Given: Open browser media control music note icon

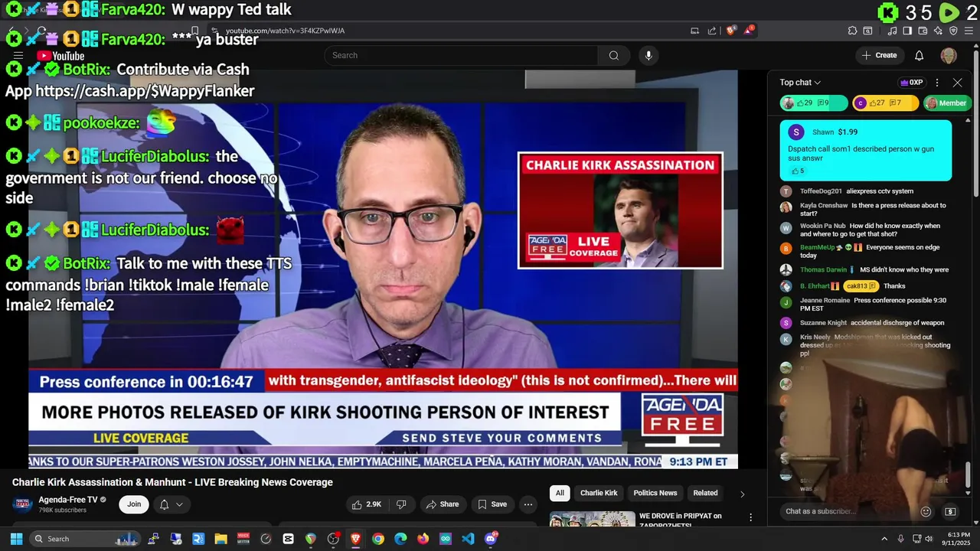Looking at the screenshot, I should (x=892, y=31).
